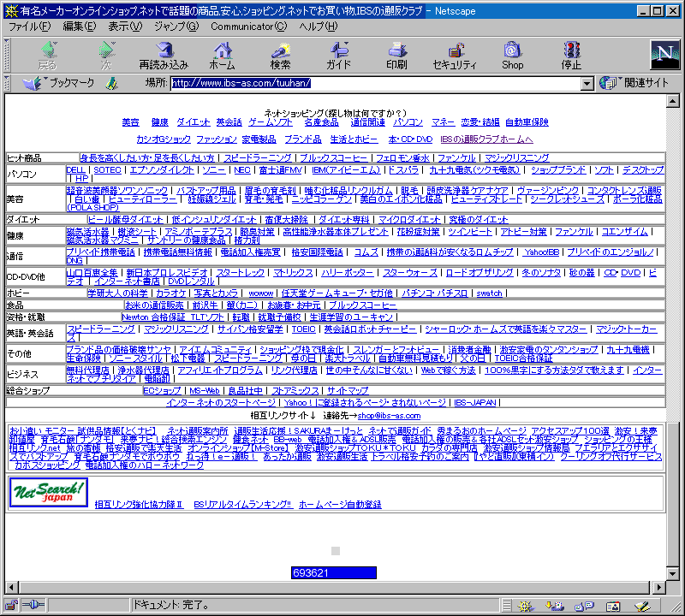Open the 編集(E) menu
Image resolution: width=685 pixels, height=616 pixels.
[79, 27]
